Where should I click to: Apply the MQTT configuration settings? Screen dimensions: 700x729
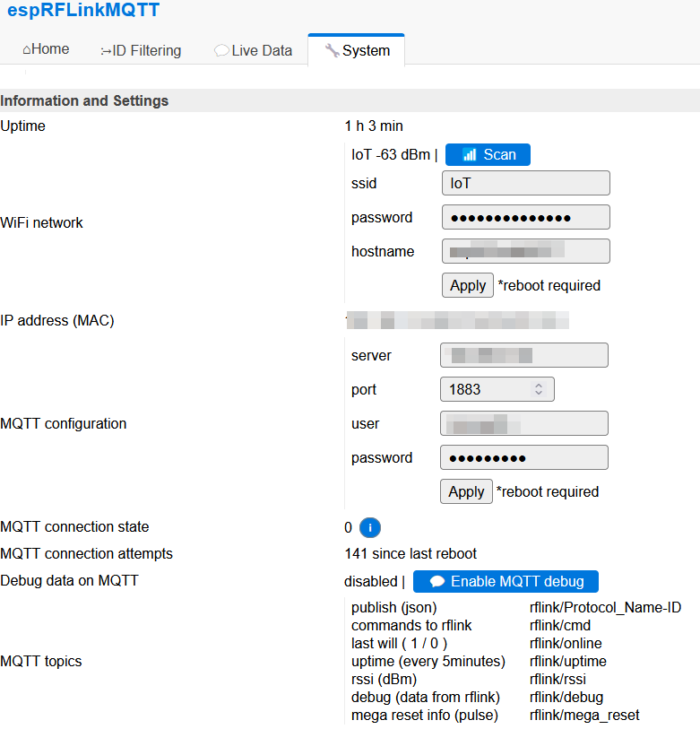point(465,492)
